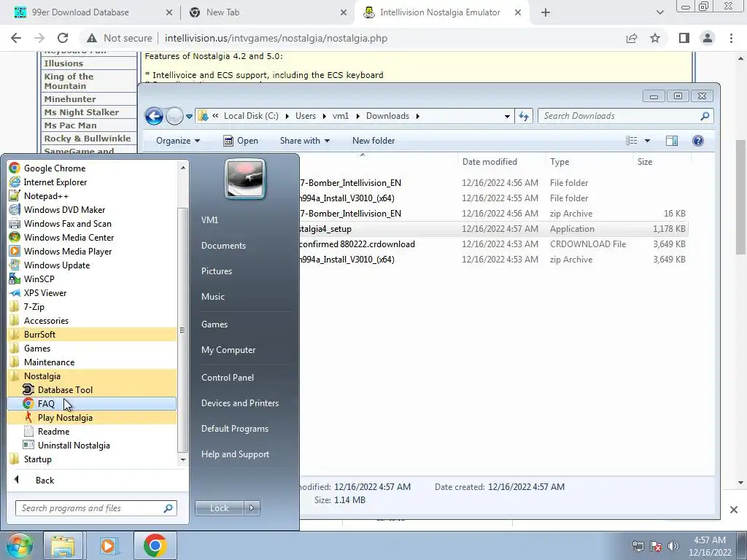Image resolution: width=747 pixels, height=560 pixels.
Task: Open shutdown options arrow next to Lock
Action: pyautogui.click(x=252, y=508)
